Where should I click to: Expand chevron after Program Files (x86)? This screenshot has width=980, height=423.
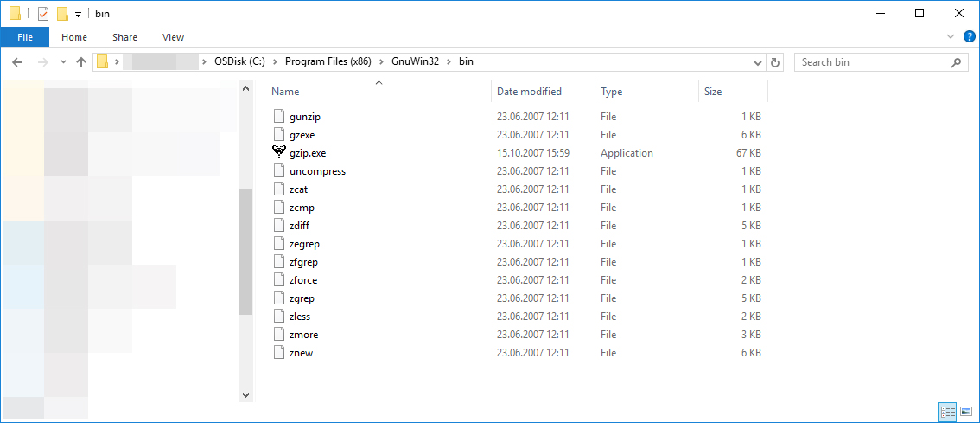point(381,62)
